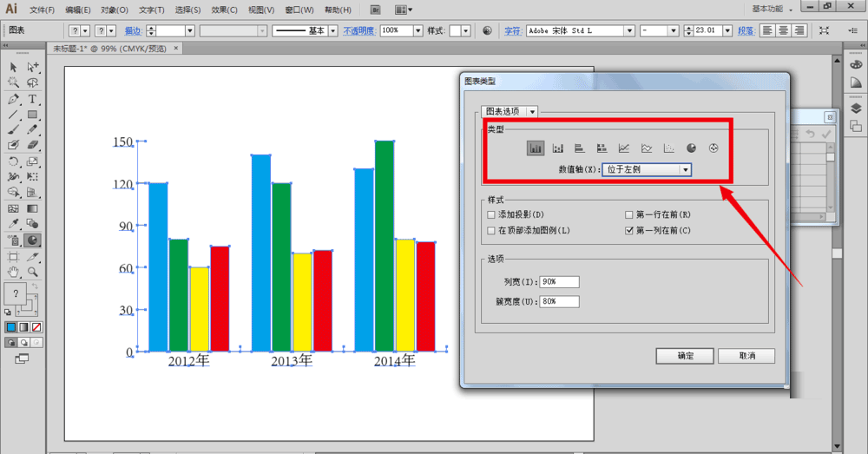
Task: Select the Eraser tool
Action: tap(33, 144)
